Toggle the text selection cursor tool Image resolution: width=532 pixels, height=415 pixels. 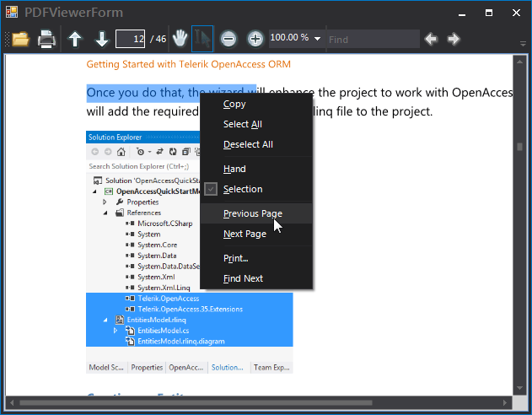click(x=202, y=39)
